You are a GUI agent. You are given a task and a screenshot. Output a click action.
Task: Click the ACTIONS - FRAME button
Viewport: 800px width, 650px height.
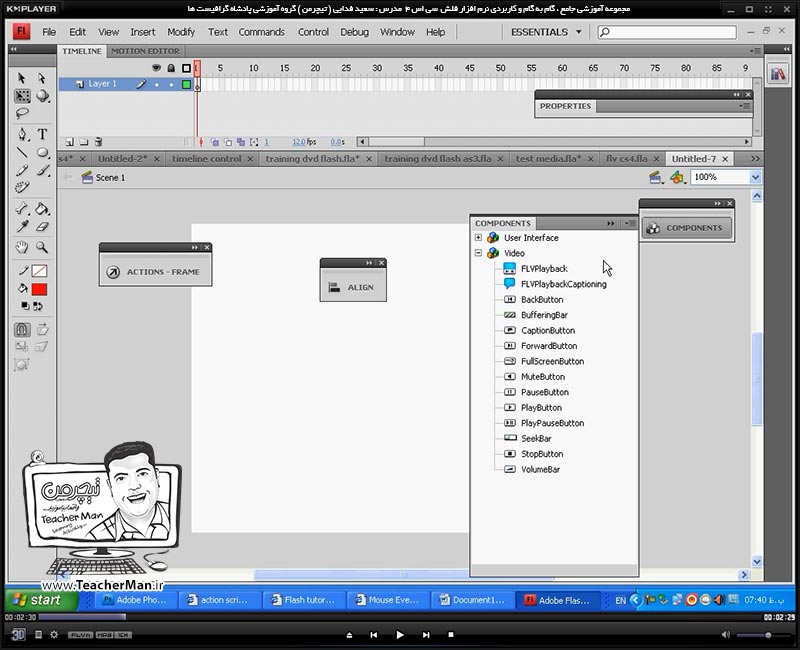[155, 272]
